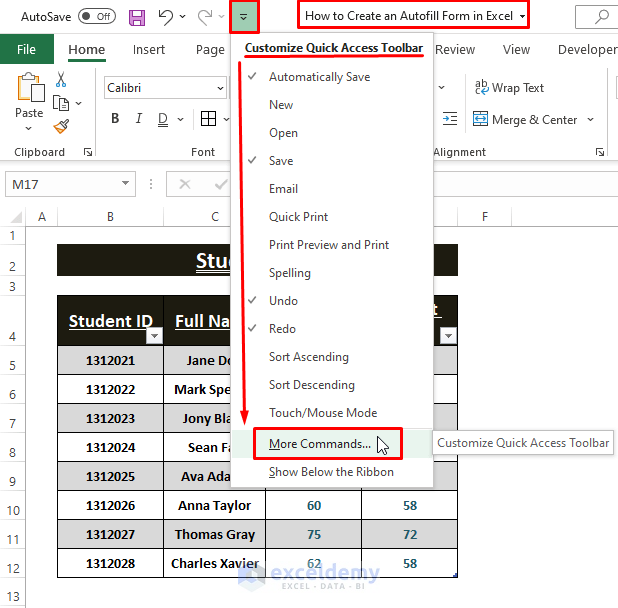Select Show Below the Ribbon
This screenshot has width=618, height=608.
tap(331, 472)
